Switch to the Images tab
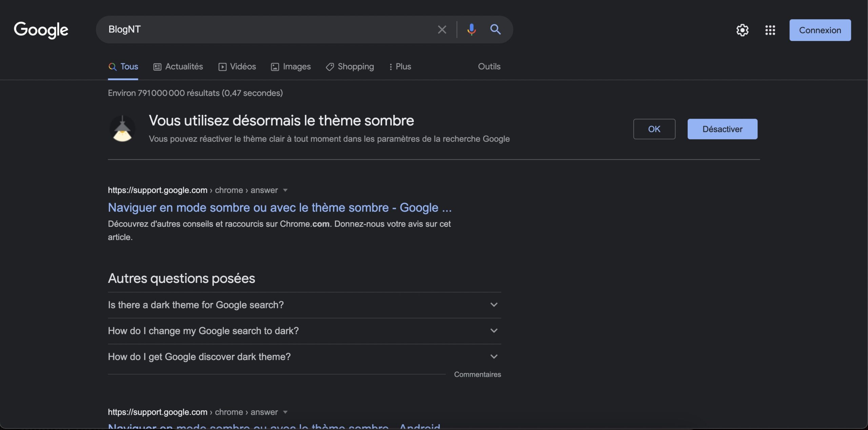The height and width of the screenshot is (430, 868). point(291,66)
